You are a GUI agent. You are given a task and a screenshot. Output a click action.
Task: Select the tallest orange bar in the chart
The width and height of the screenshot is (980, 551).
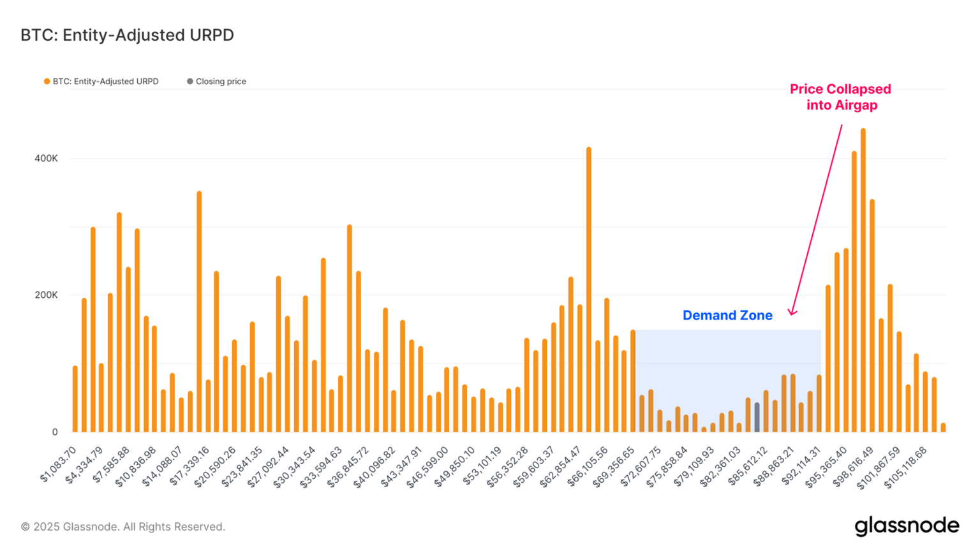(x=863, y=281)
